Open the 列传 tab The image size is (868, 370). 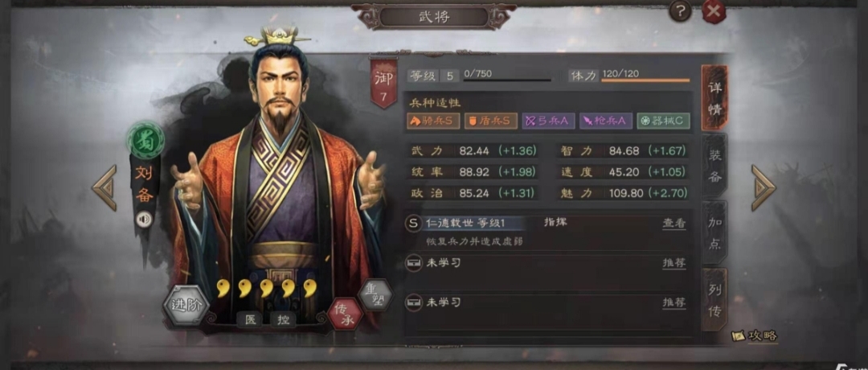click(x=714, y=300)
